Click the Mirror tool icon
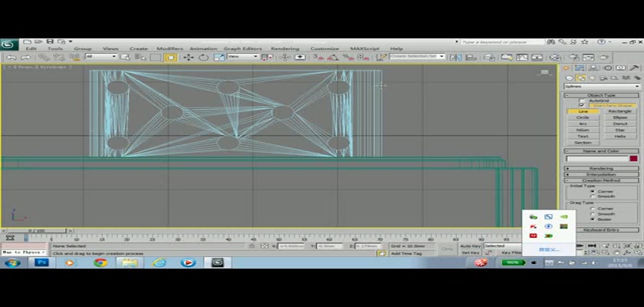Viewport: 644px width, 307px height. [x=455, y=57]
